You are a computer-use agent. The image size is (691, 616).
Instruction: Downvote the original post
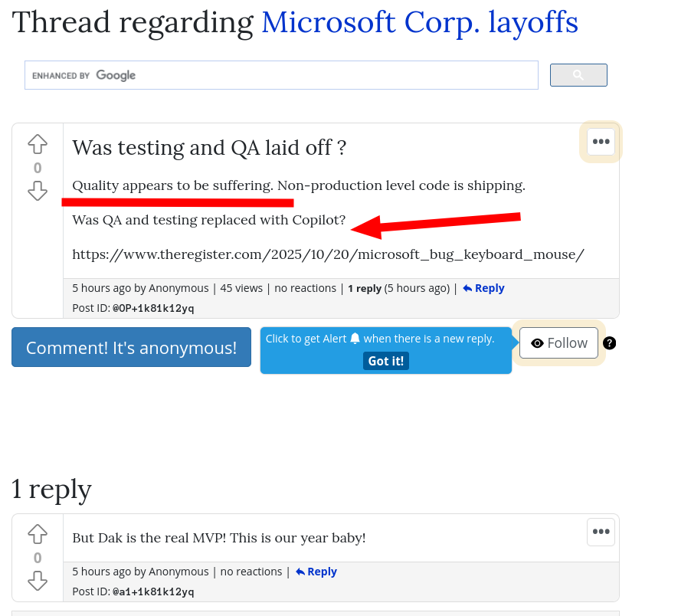[37, 192]
